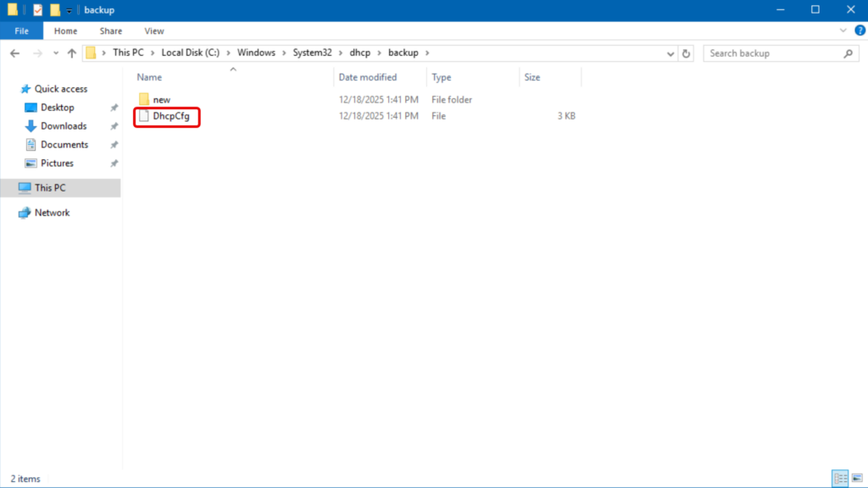Switch to Large icons view in status bar
Viewport: 868px width, 488px height.
(x=857, y=478)
